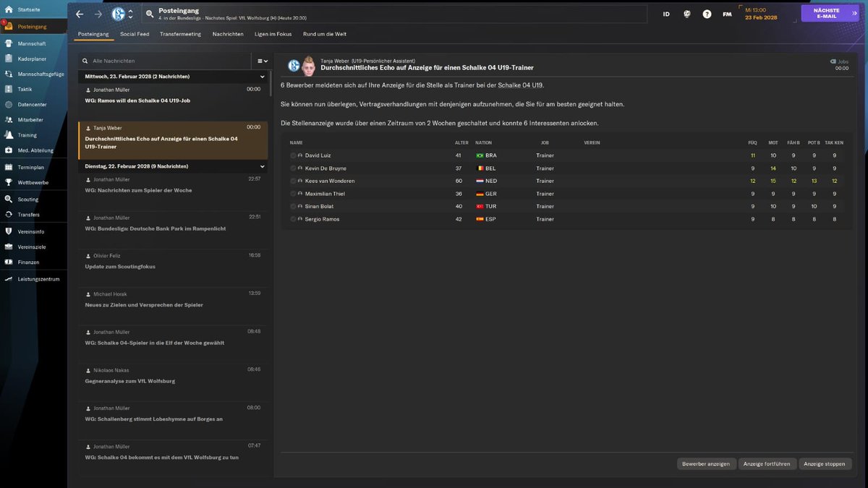Go forward with the right arrow
This screenshot has width=868, height=488.
[98, 14]
